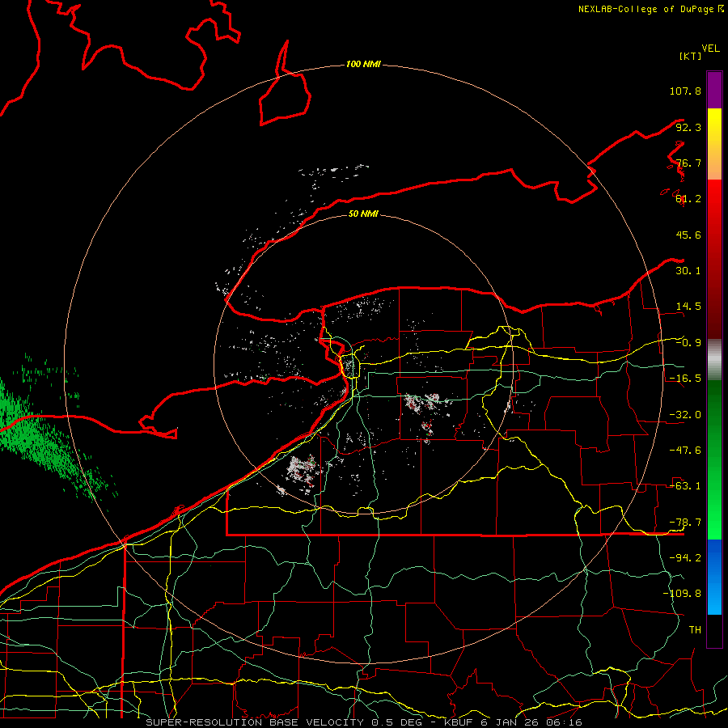This screenshot has width=728, height=728.
Task: Select the 45.6 legend value
Action: click(688, 235)
